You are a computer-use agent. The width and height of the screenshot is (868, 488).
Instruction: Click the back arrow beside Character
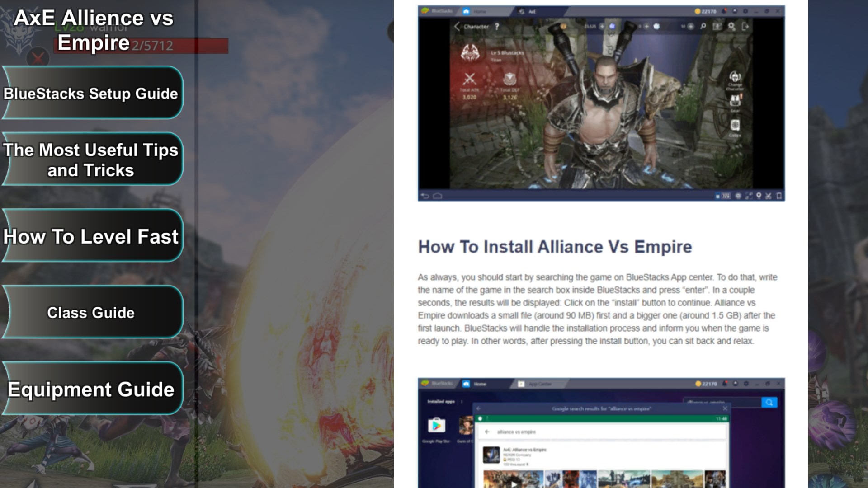click(x=457, y=27)
